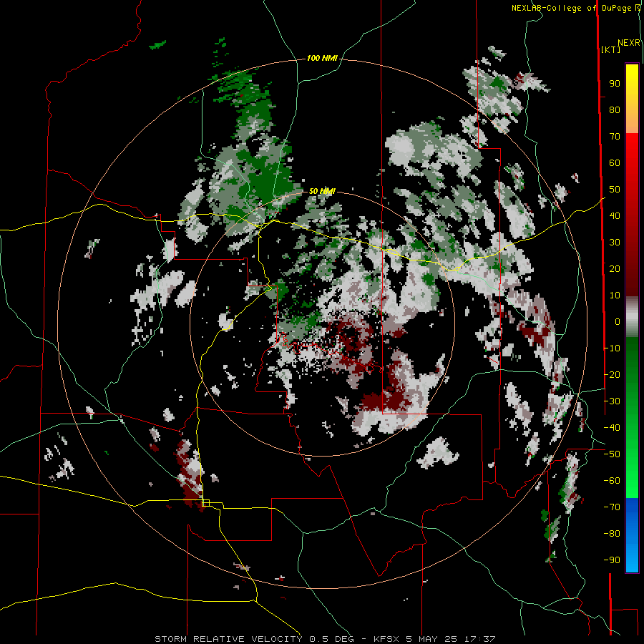Click the KFSX 5 MAY 25 17:37 timestamp

[x=434, y=639]
